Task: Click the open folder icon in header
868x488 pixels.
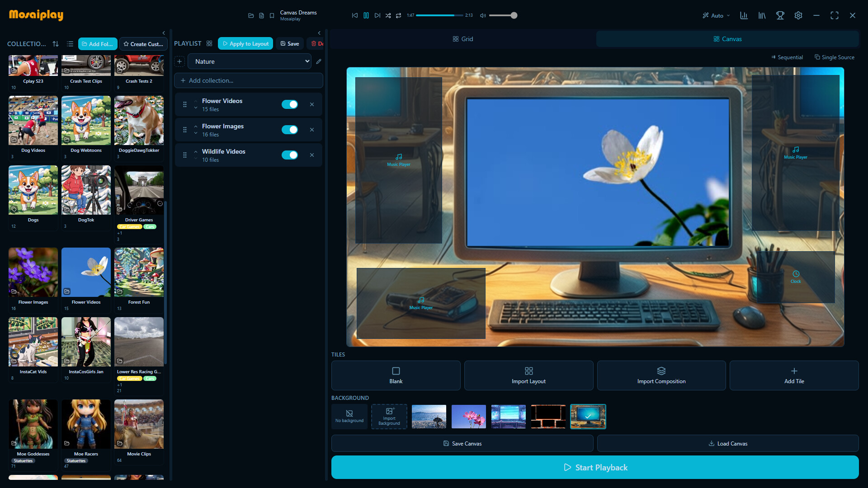Action: pos(251,15)
